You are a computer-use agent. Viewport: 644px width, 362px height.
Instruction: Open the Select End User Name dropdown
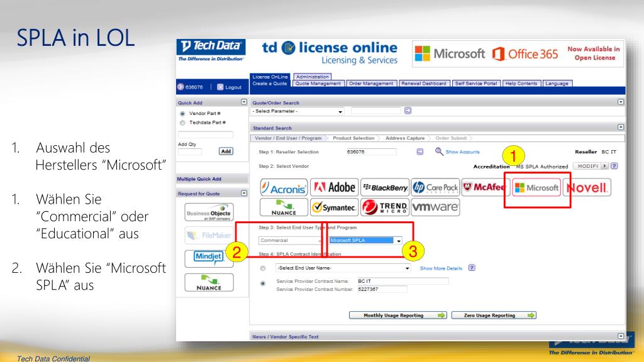(x=343, y=268)
